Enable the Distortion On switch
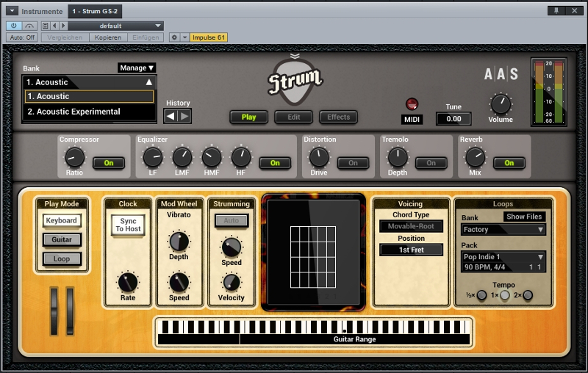The width and height of the screenshot is (588, 373). coord(354,163)
